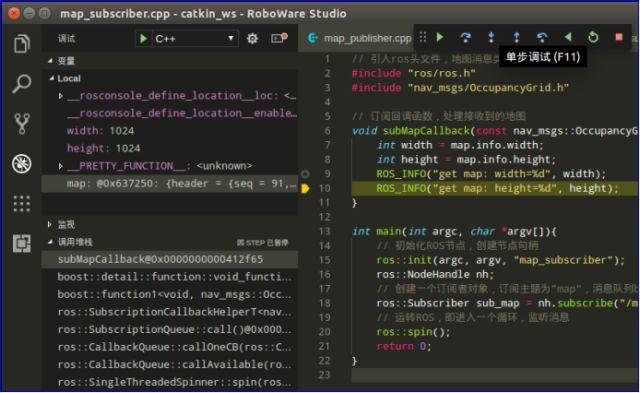Click on ros::NodeHandle nh; line
640x393 pixels.
(435, 275)
